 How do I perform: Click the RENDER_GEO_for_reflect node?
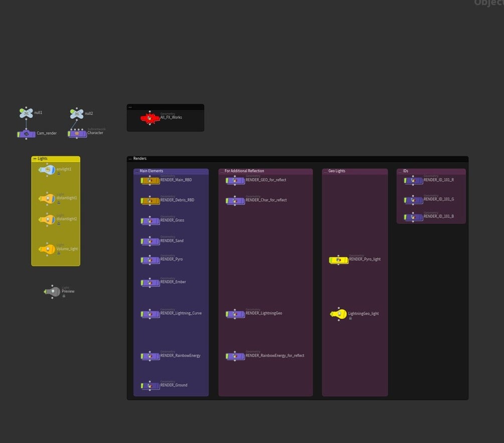click(235, 181)
